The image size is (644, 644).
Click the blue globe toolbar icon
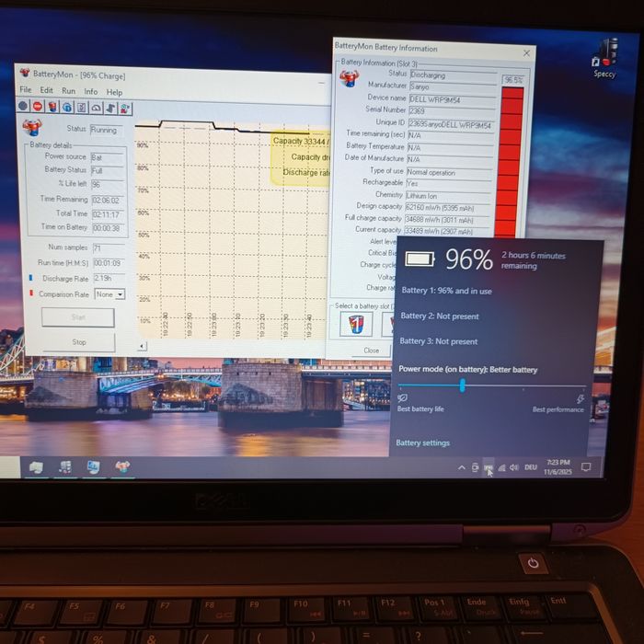click(x=67, y=108)
